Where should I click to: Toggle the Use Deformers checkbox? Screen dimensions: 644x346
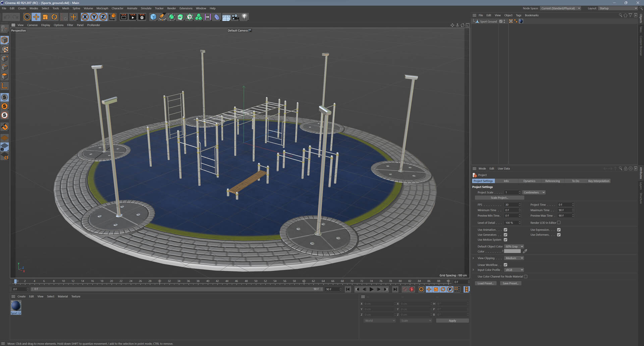[559, 235]
